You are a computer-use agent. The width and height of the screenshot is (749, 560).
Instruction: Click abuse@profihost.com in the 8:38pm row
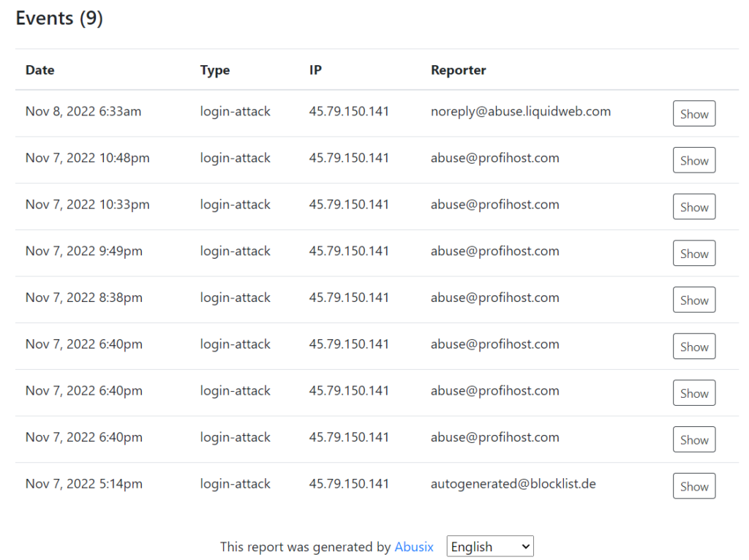495,298
